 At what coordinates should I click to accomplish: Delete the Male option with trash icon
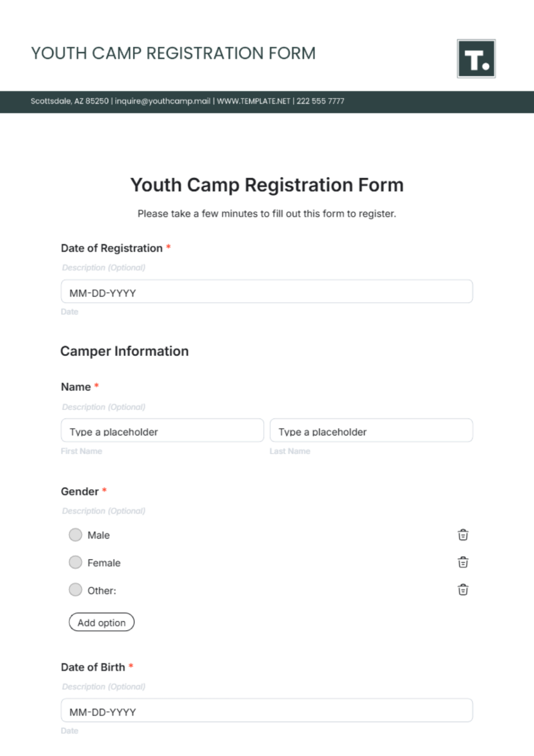pyautogui.click(x=463, y=535)
